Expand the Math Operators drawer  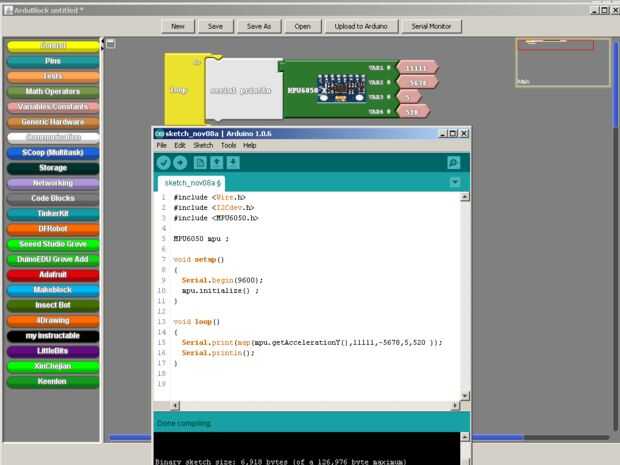[53, 91]
